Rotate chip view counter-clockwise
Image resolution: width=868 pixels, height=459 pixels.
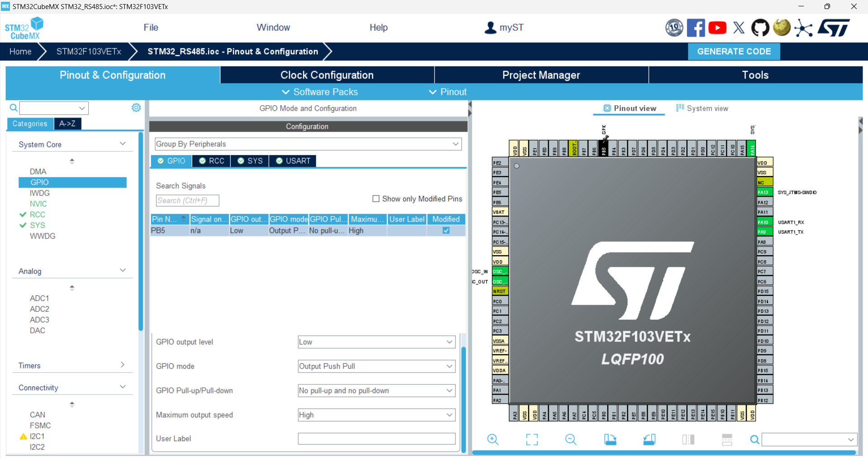[649, 439]
